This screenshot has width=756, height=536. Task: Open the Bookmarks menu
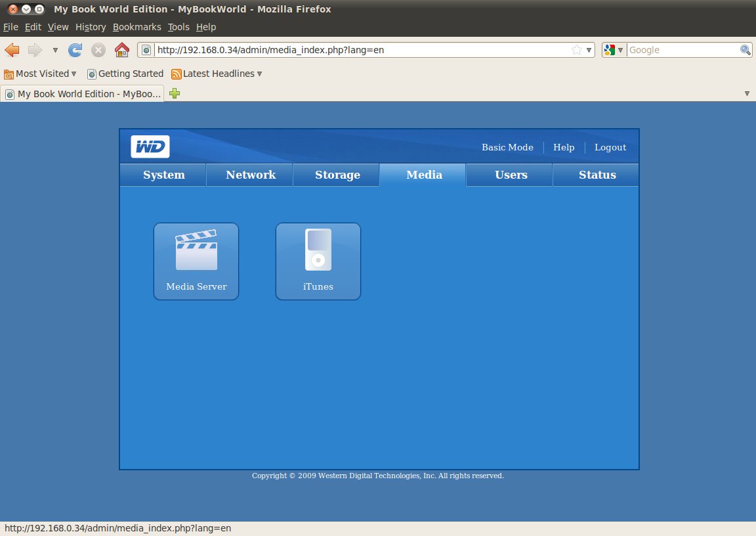[137, 27]
